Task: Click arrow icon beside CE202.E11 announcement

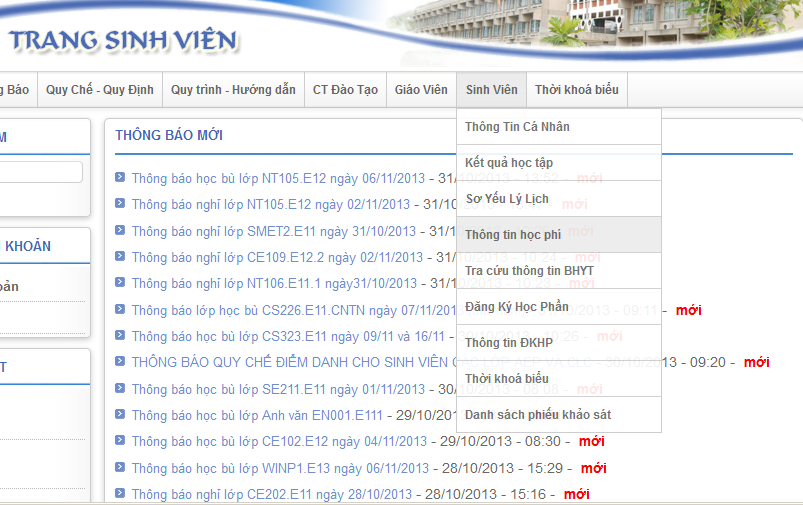Action: [120, 493]
